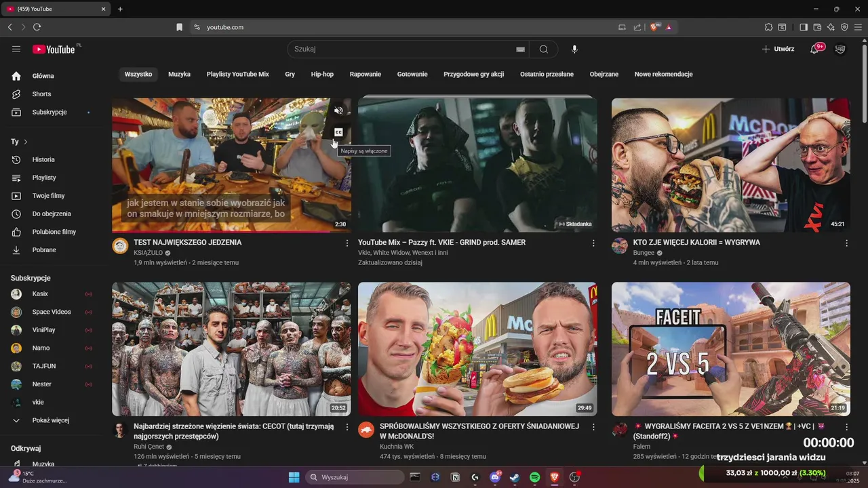Image resolution: width=868 pixels, height=488 pixels.
Task: Open the KSIĄŻULO channel link
Action: coord(149,253)
